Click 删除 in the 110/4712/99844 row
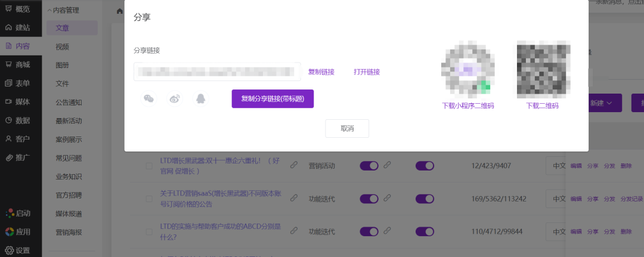This screenshot has width=644, height=257. point(626,231)
